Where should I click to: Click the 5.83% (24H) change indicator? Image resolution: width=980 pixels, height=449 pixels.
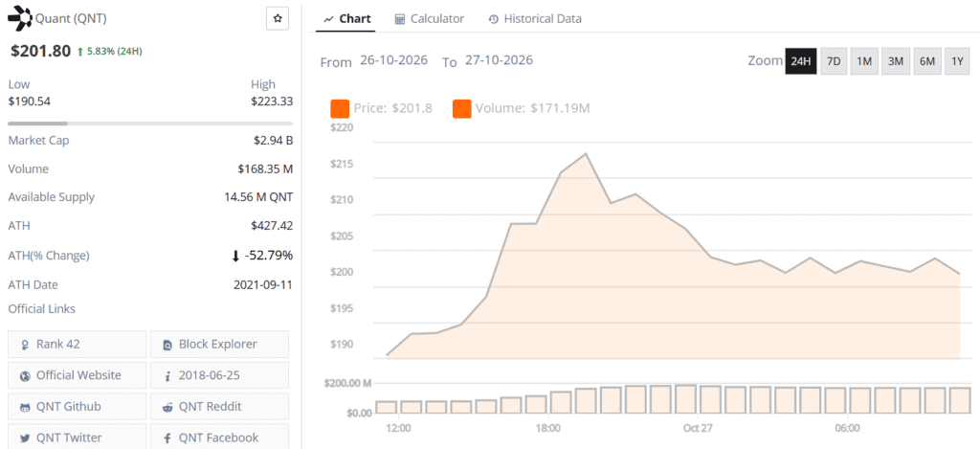pos(109,52)
